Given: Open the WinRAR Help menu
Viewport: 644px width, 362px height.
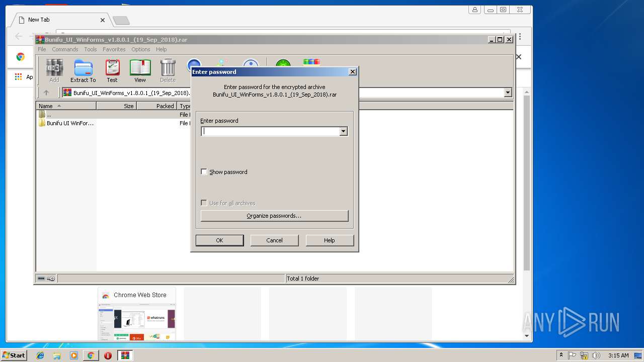Looking at the screenshot, I should click(161, 49).
